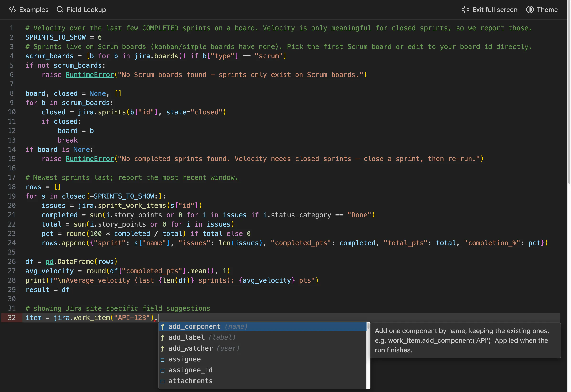Click the Exit full screen label

click(x=495, y=10)
